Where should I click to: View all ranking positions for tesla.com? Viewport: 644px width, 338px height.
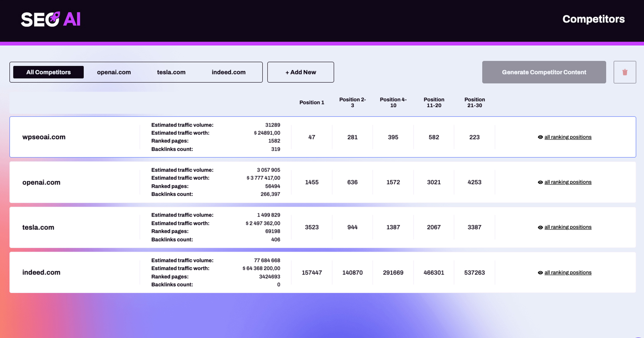[568, 227]
